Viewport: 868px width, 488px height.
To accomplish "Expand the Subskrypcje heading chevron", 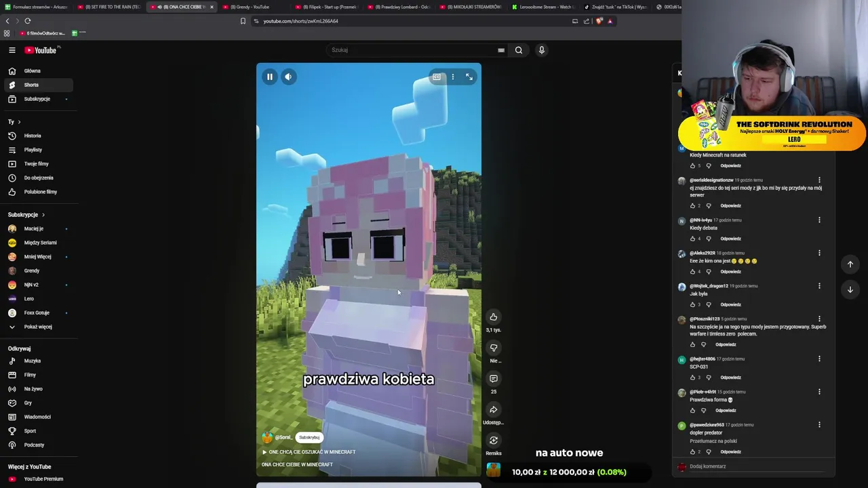I will tap(43, 215).
